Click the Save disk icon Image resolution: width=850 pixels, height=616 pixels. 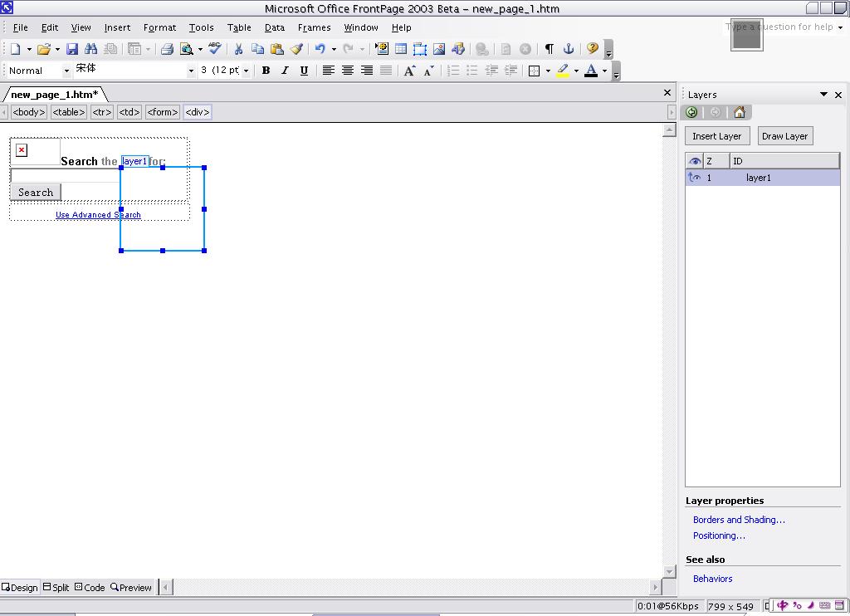[72, 49]
